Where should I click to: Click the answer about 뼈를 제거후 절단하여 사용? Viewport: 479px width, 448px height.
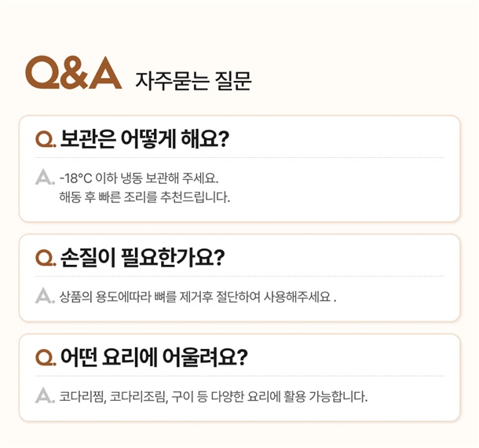[198, 296]
